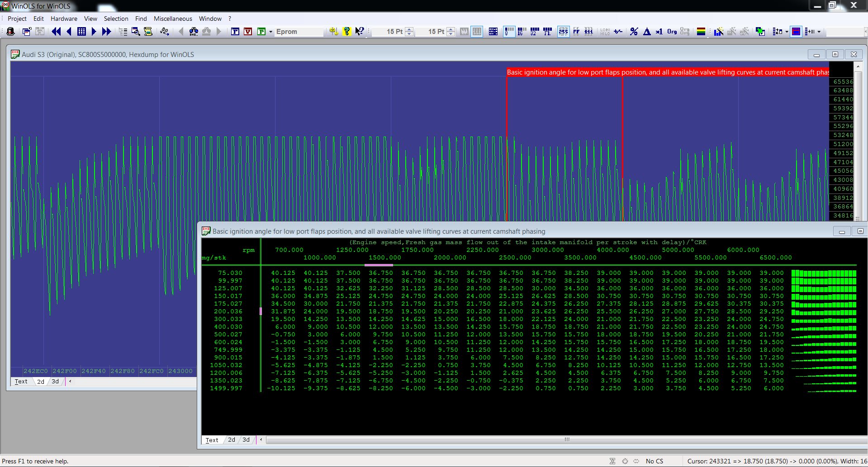Click the delta absolute difference icon
The image size is (868, 467).
click(646, 31)
